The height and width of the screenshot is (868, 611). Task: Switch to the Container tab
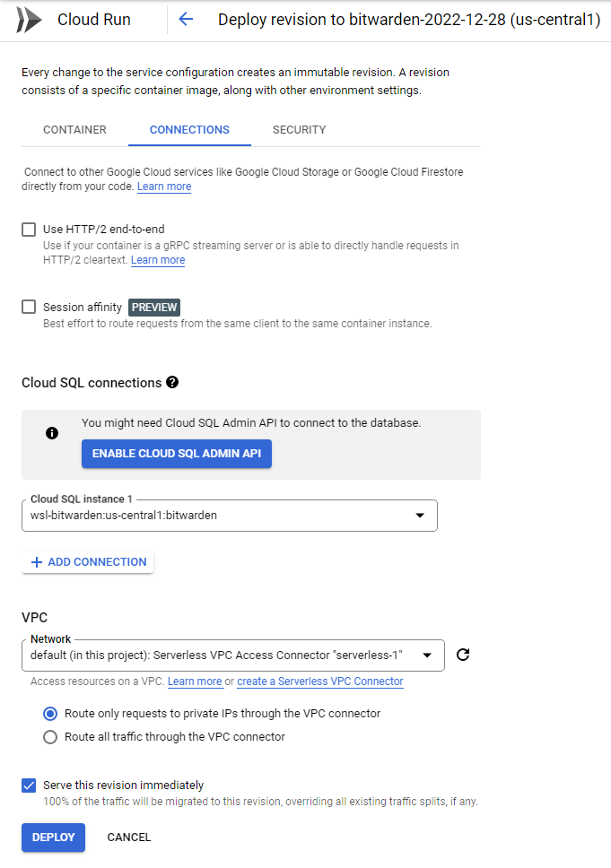pyautogui.click(x=74, y=130)
